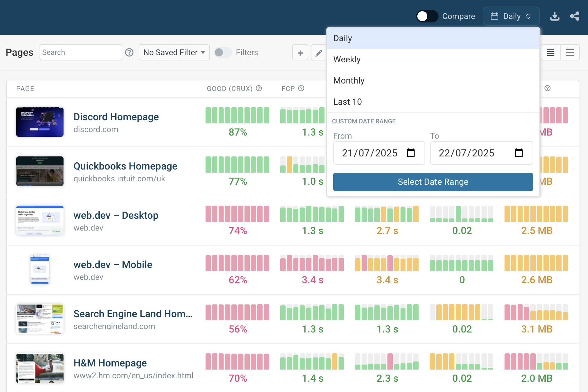This screenshot has width=588, height=392.
Task: Click Search Engine Land thumbnail
Action: (x=40, y=319)
